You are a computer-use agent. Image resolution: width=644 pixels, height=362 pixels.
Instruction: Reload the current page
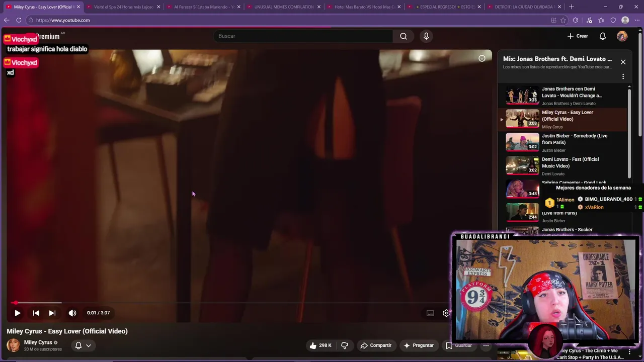click(x=19, y=20)
